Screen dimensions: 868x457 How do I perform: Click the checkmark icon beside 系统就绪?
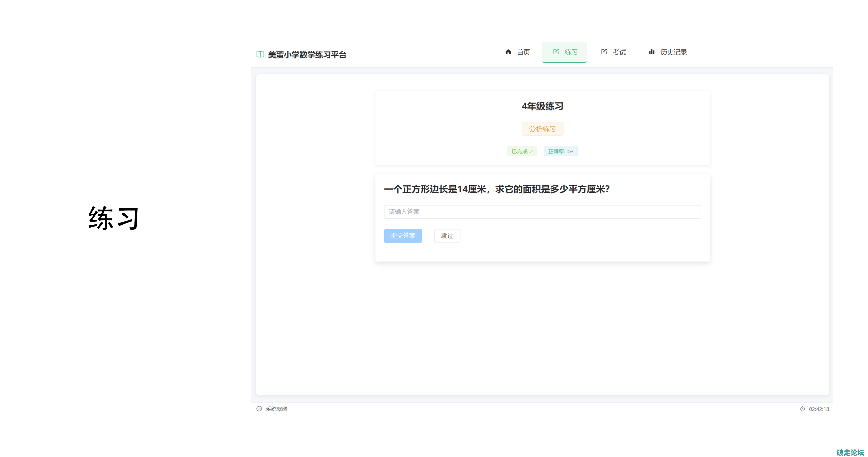(x=259, y=409)
